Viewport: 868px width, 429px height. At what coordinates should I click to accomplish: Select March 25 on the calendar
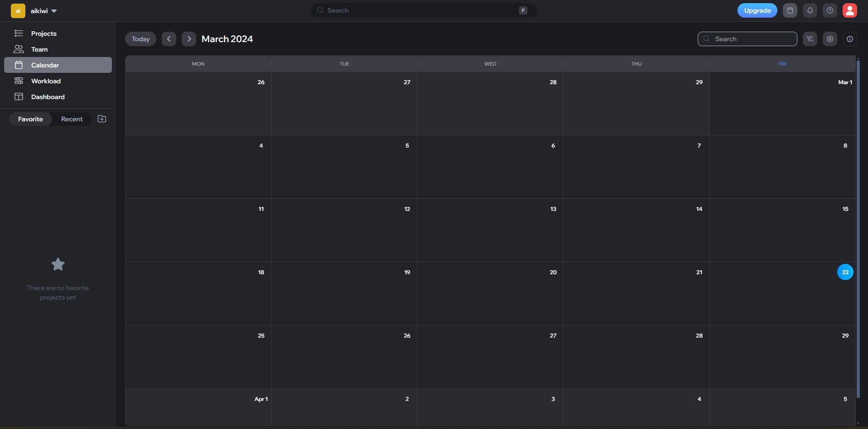[198, 357]
